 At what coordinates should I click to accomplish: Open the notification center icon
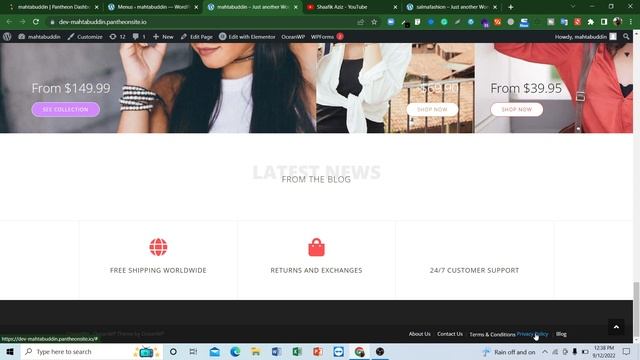pyautogui.click(x=626, y=351)
